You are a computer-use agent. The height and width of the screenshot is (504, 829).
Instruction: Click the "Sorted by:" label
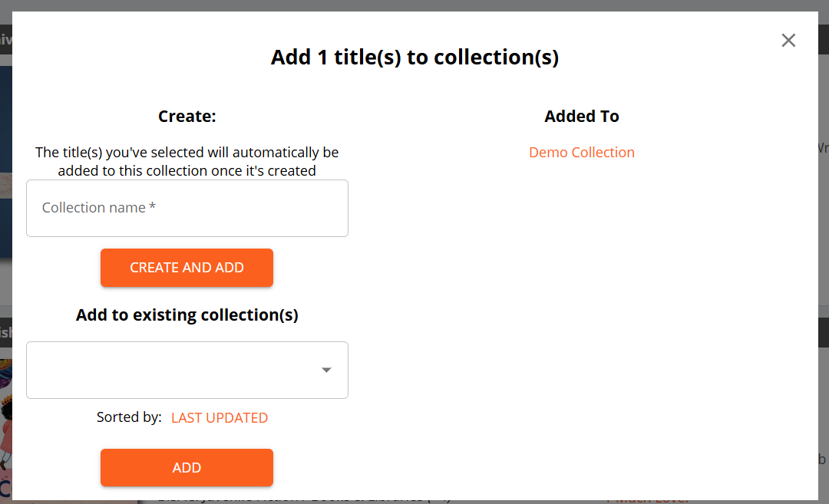click(x=129, y=418)
